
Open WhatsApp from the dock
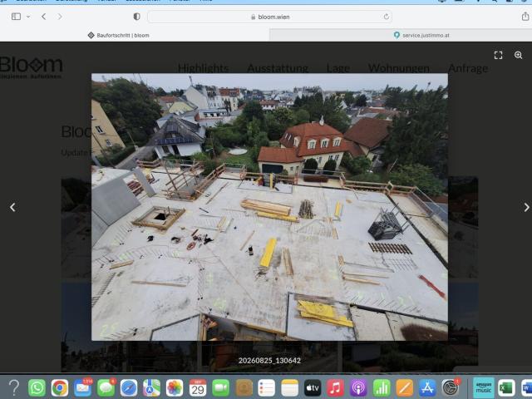(37, 387)
